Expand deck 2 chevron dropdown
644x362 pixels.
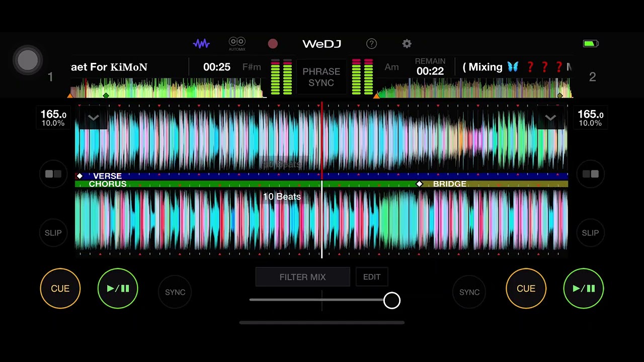550,118
